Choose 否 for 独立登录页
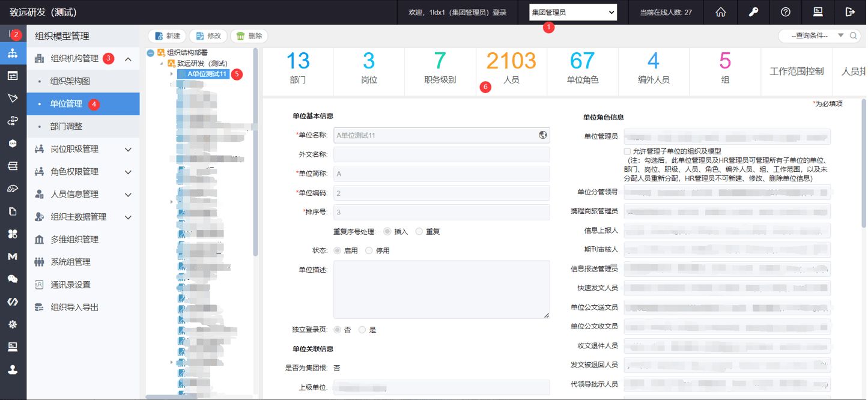 [x=338, y=330]
